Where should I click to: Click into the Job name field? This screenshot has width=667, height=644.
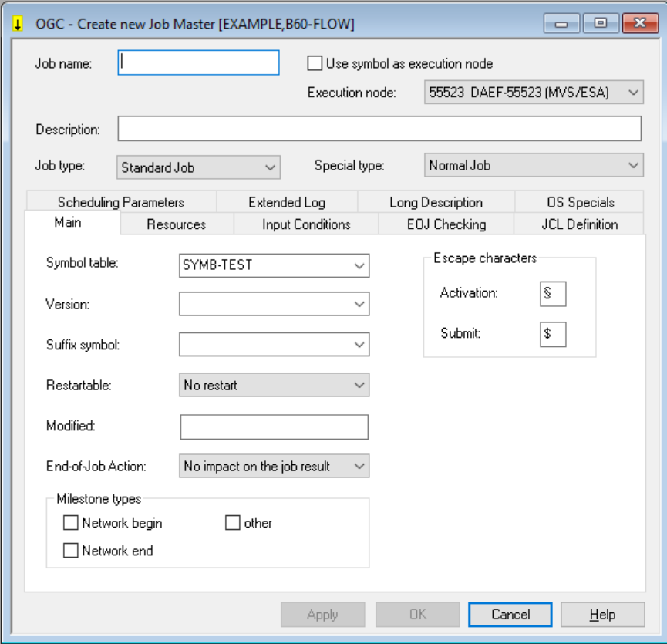click(198, 63)
